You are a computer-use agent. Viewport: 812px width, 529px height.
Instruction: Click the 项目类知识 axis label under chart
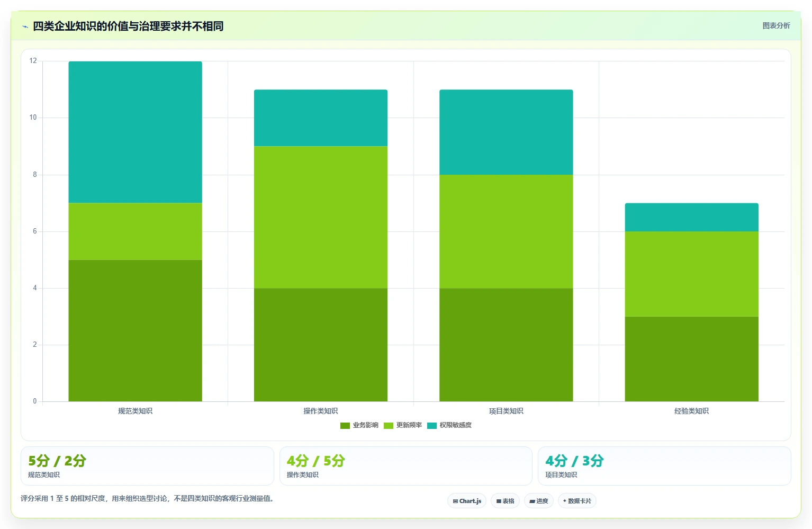(506, 411)
